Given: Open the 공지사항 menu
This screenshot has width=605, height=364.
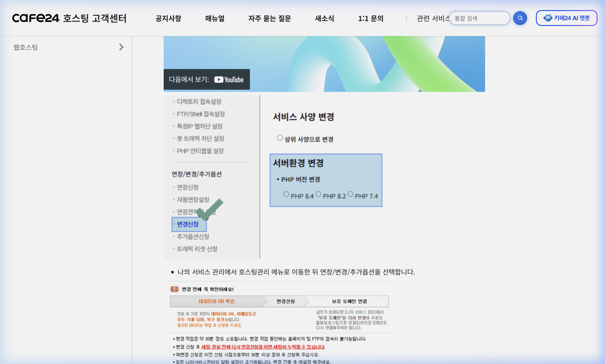Looking at the screenshot, I should pyautogui.click(x=168, y=18).
